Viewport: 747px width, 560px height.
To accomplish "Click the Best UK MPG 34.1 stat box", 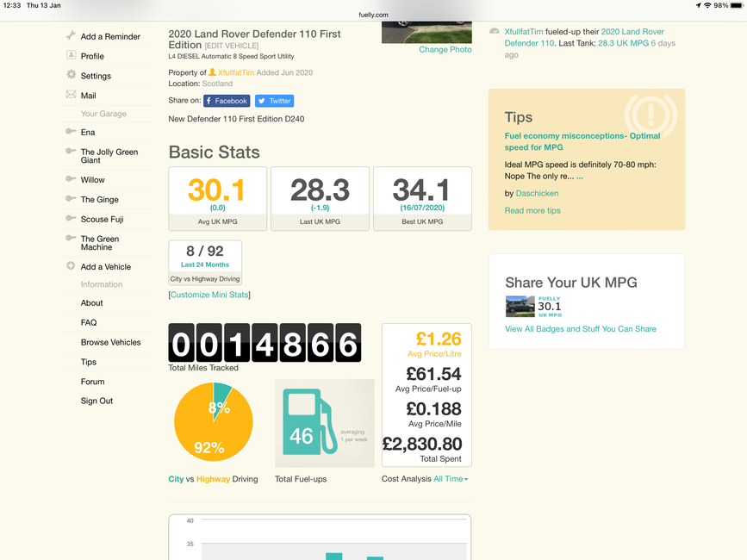I will pyautogui.click(x=422, y=199).
